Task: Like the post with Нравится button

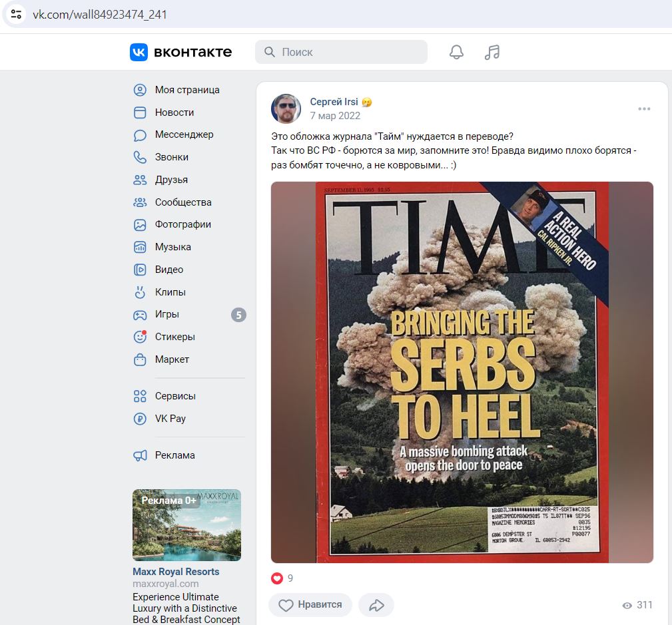Action: 310,605
